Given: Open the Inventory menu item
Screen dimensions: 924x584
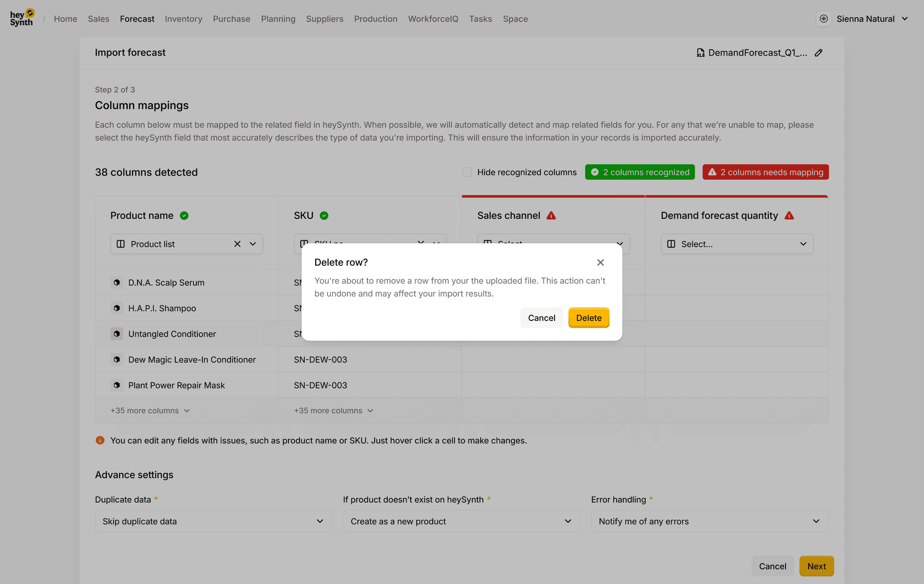Looking at the screenshot, I should [x=183, y=19].
